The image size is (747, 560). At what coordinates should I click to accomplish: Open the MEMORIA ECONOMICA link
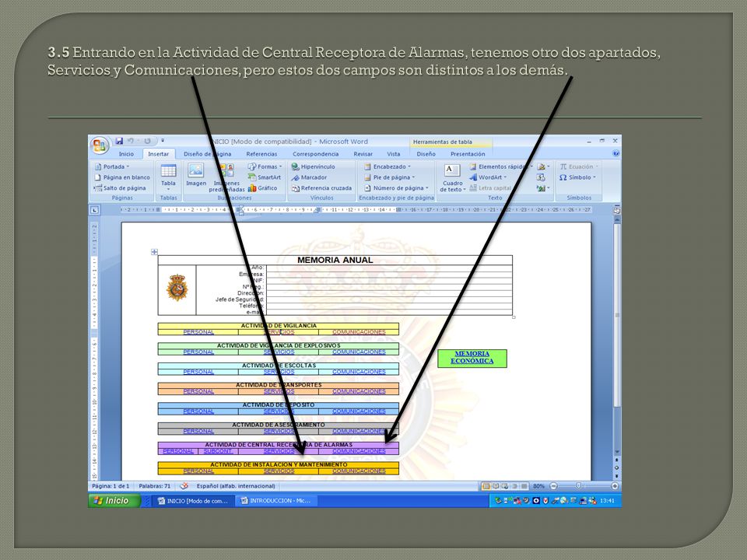point(472,357)
